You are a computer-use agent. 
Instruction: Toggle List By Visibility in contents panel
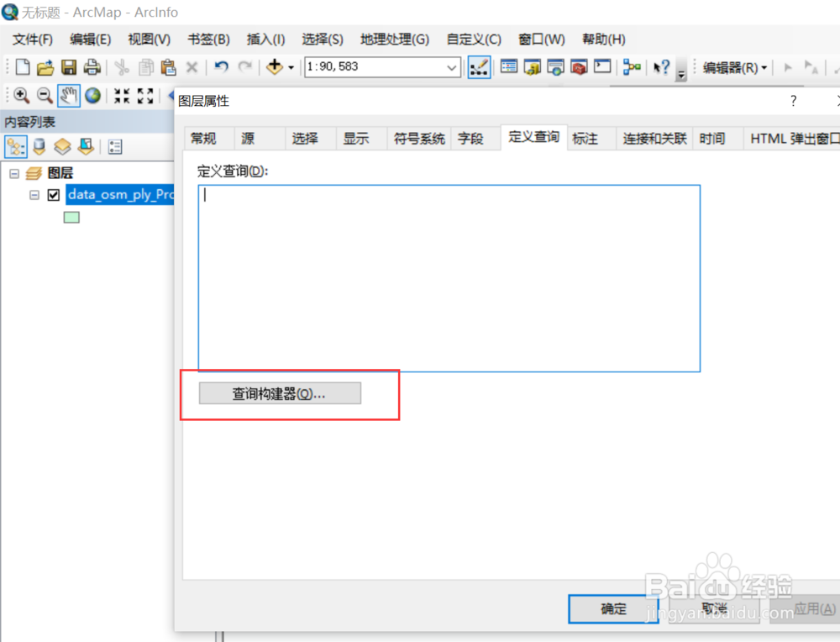click(62, 146)
